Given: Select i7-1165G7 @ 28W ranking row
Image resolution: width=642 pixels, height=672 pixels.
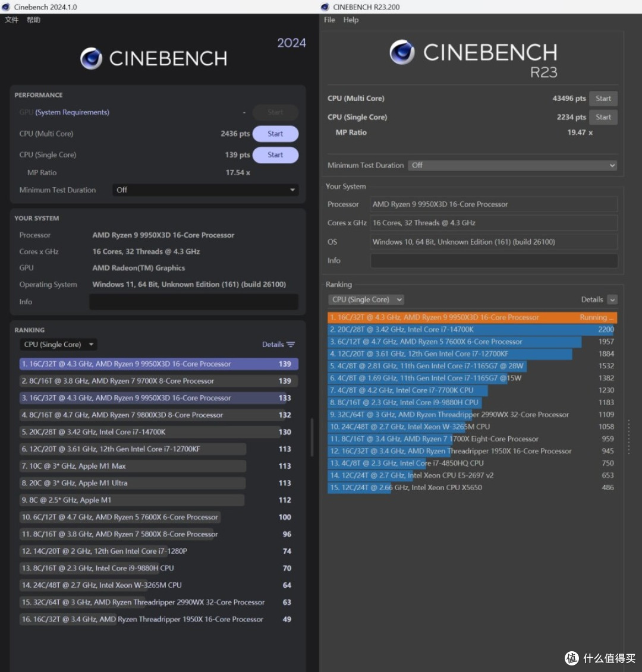Looking at the screenshot, I should coord(472,366).
